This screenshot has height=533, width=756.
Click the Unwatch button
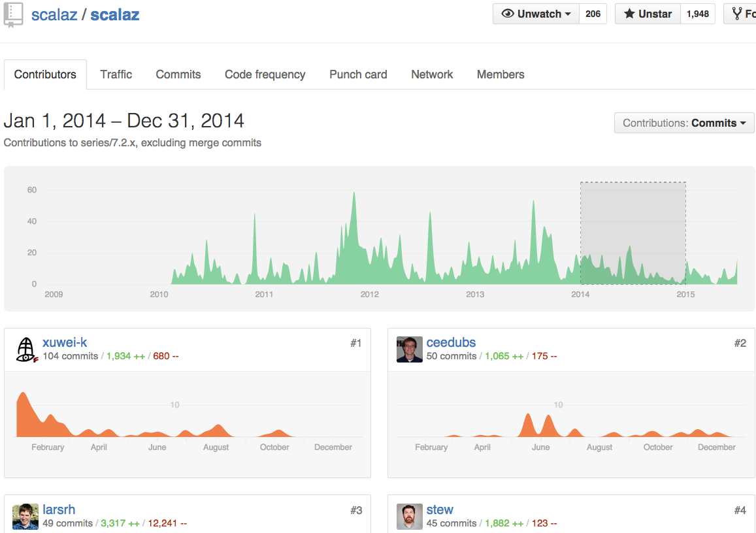pos(536,14)
